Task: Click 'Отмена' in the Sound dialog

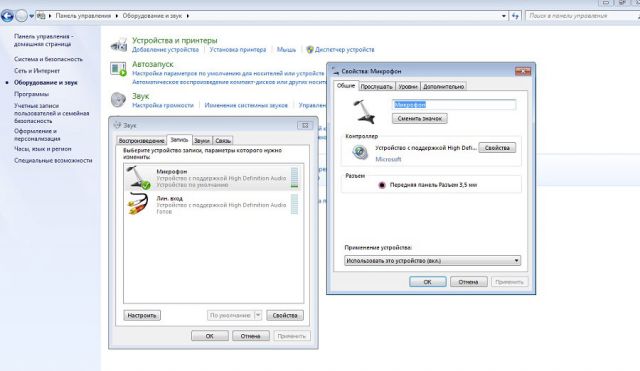Action: click(250, 336)
